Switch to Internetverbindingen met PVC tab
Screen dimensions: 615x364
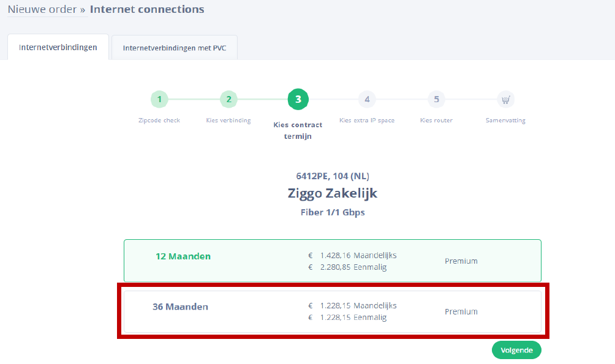click(x=175, y=48)
